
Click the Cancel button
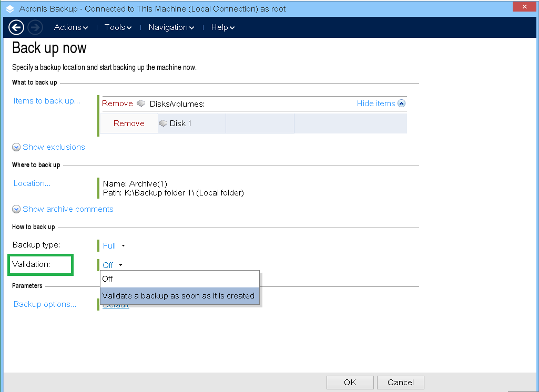(401, 383)
